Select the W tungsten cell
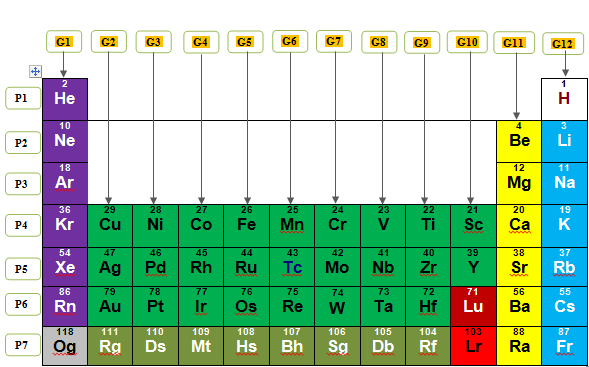This screenshot has height=367, width=589. 337,307
